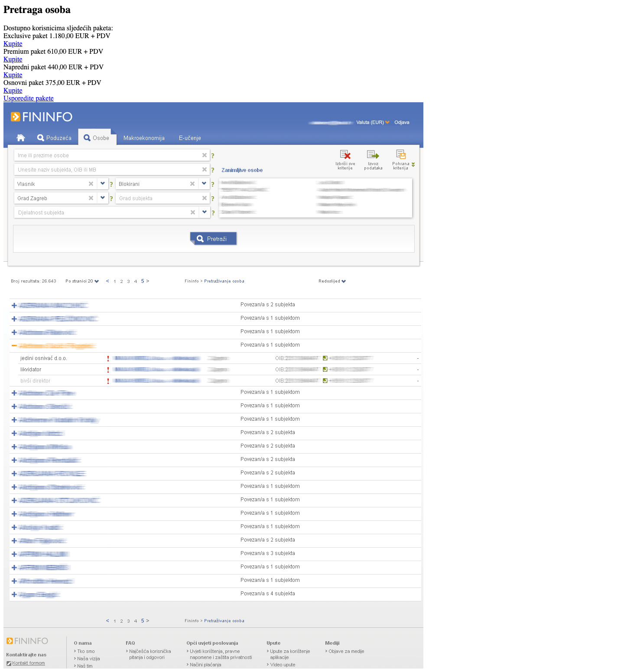
Task: Click green phone icon in jedini osnivač row
Action: pos(325,358)
